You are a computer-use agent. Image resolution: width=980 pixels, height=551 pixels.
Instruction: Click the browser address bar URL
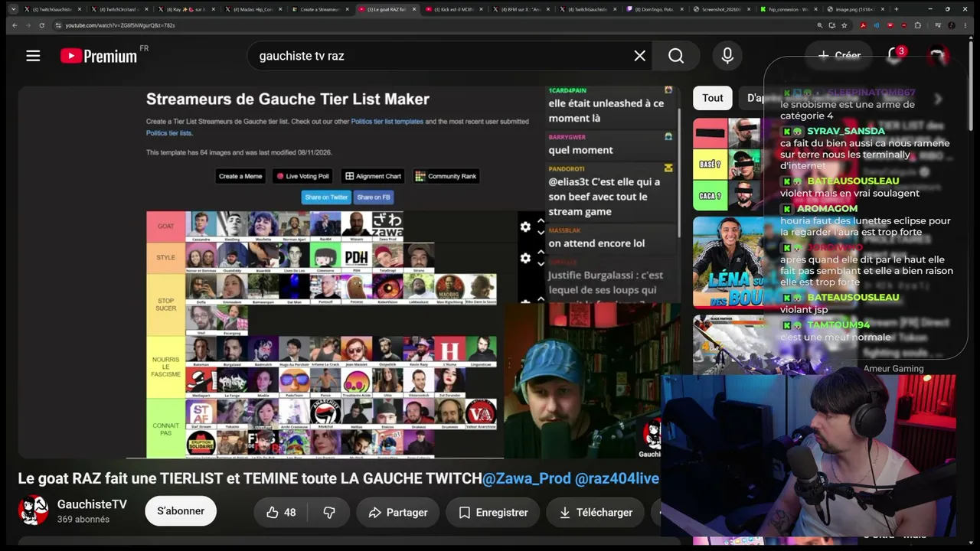click(x=120, y=25)
